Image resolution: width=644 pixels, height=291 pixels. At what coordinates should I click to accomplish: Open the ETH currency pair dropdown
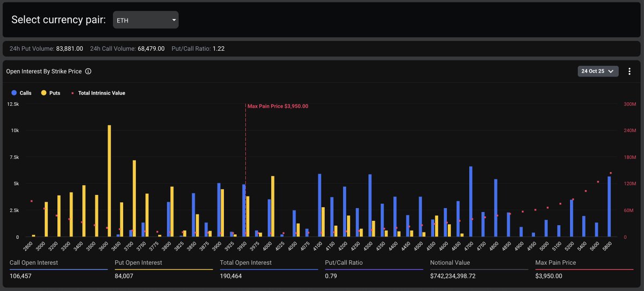(x=146, y=20)
